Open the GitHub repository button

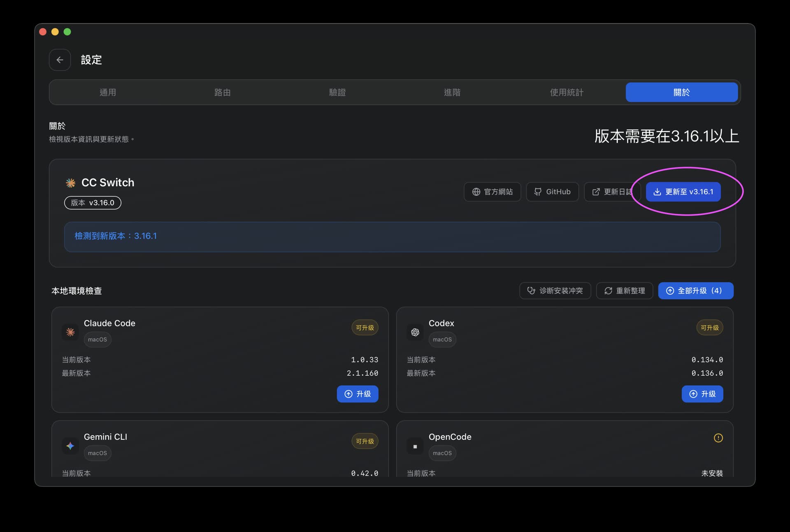click(553, 192)
